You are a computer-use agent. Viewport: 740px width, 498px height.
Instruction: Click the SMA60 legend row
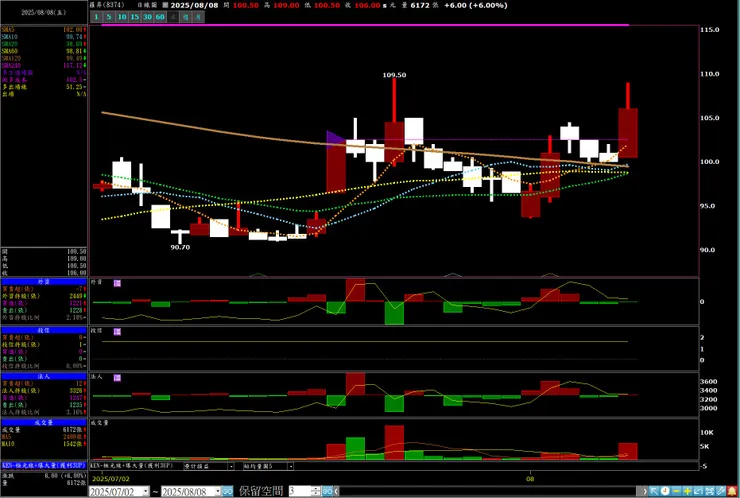coord(44,51)
